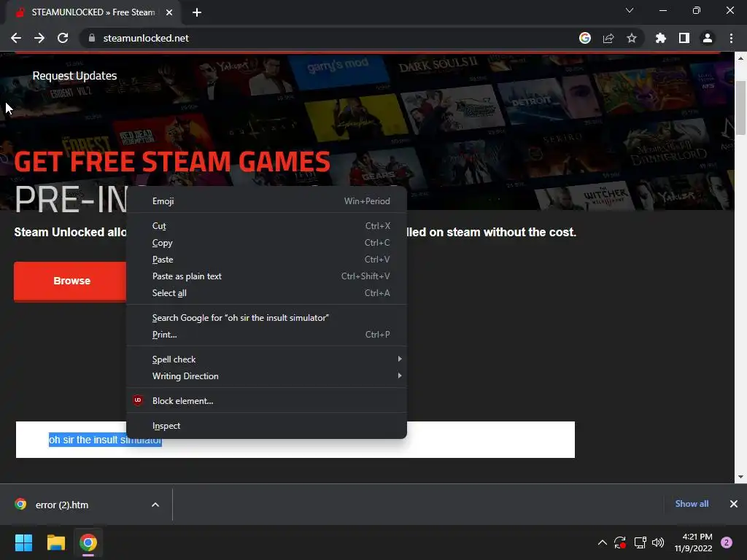Click the browser Forward arrow

point(39,38)
